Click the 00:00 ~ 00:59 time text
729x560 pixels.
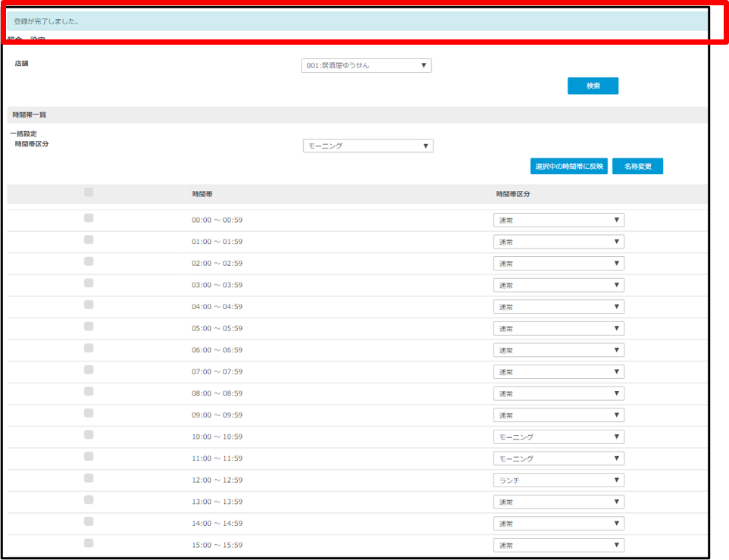point(217,221)
